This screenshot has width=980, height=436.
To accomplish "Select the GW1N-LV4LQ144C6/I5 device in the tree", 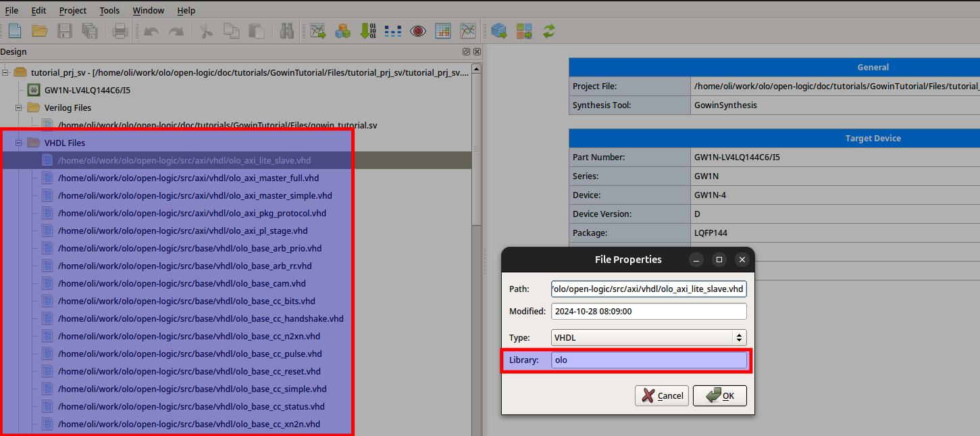I will [x=86, y=90].
